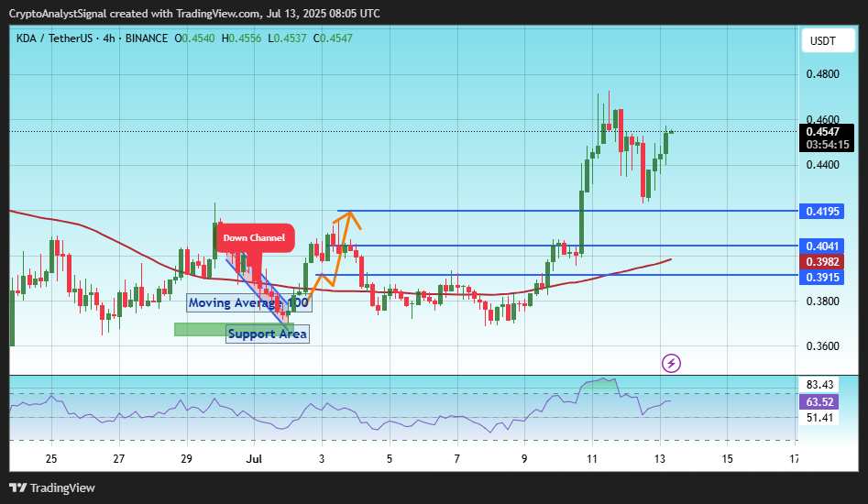Image resolution: width=868 pixels, height=504 pixels.
Task: Select the 0.3915 blue price level label
Action: pyautogui.click(x=821, y=278)
